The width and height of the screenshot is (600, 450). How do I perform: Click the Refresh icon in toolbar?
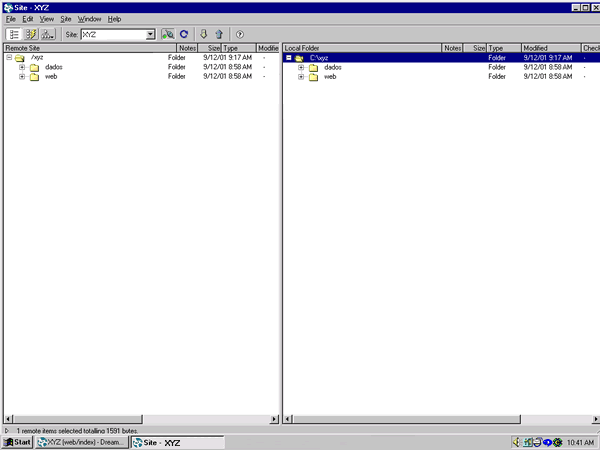click(184, 34)
